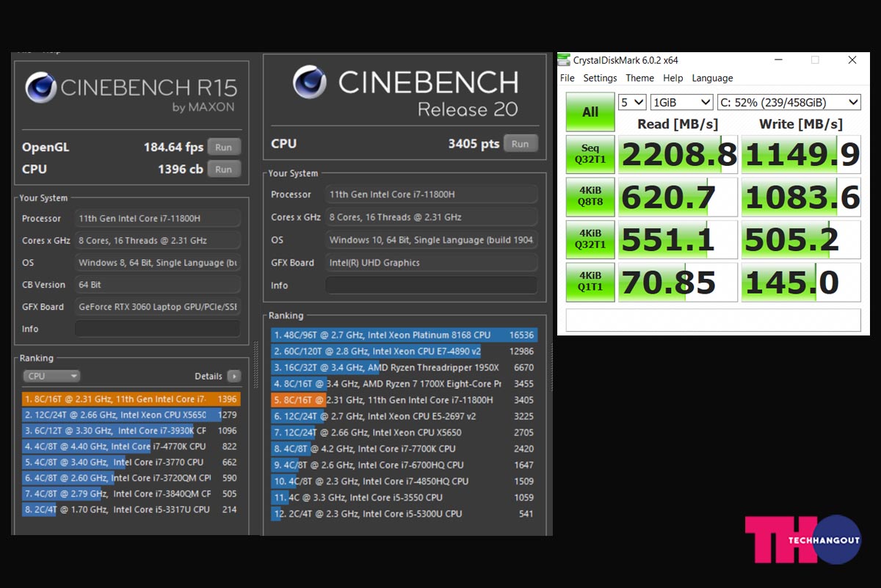Click the Windows 8 OS field in R15

point(158,263)
